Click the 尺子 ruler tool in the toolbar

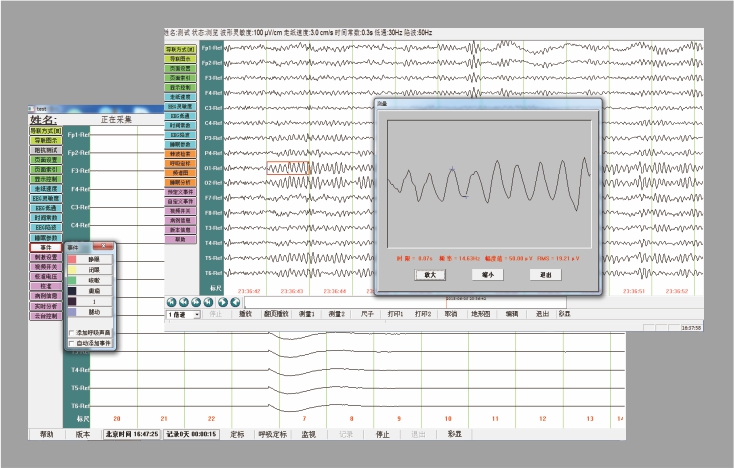click(369, 313)
